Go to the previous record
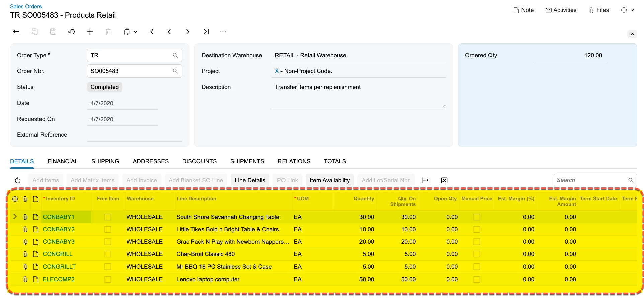The image size is (644, 302). pyautogui.click(x=169, y=32)
